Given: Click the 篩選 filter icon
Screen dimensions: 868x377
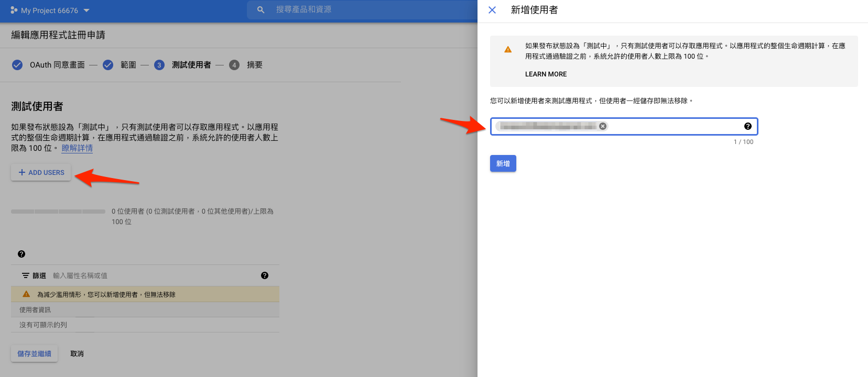Looking at the screenshot, I should [25, 275].
